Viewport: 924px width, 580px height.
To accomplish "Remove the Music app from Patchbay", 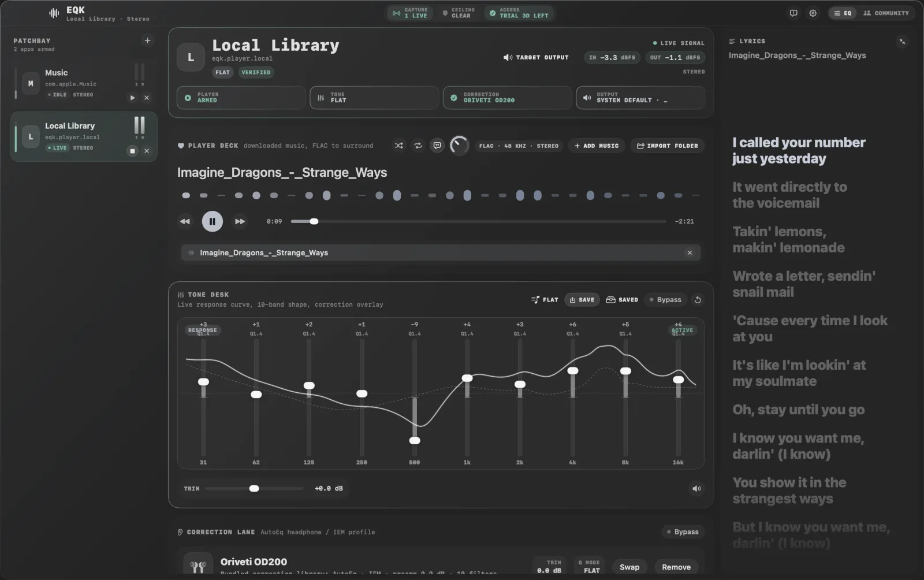I will tap(147, 98).
